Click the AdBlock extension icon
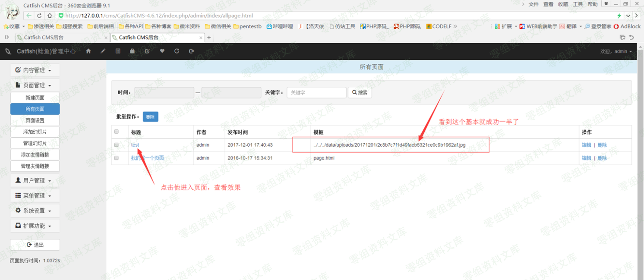The width and height of the screenshot is (644, 280). point(616,26)
